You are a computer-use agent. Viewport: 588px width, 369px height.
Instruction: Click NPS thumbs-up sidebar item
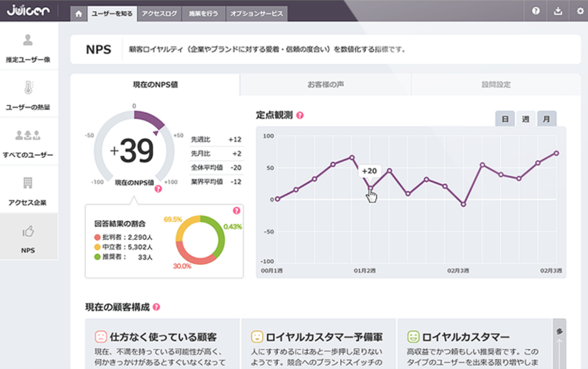(x=28, y=238)
